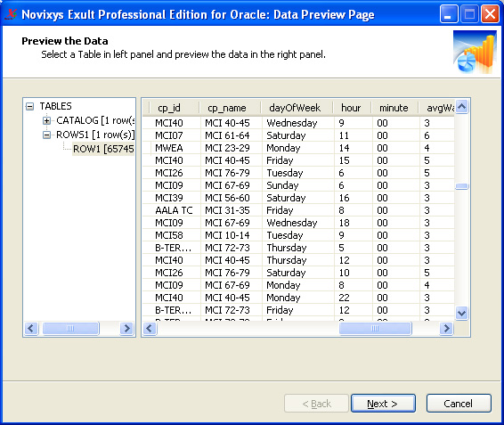Select the hour value 18 cell
Screen dimensions: 504x425
click(354, 223)
